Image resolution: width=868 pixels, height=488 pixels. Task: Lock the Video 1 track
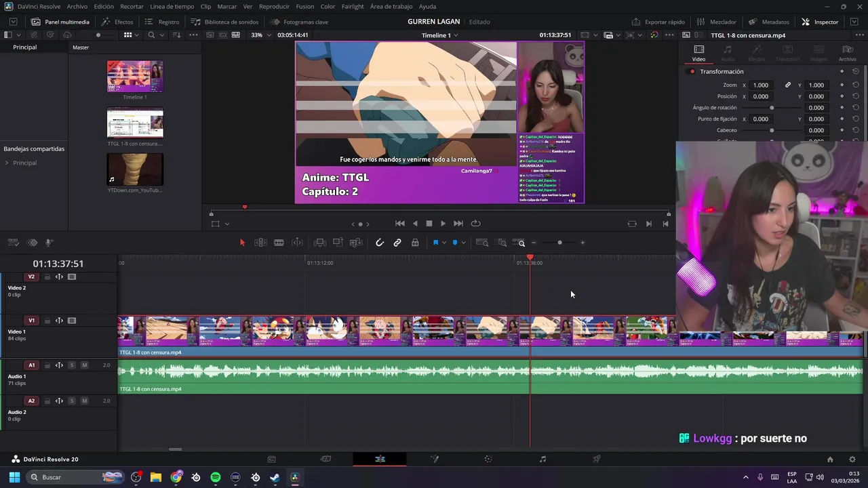click(x=47, y=321)
